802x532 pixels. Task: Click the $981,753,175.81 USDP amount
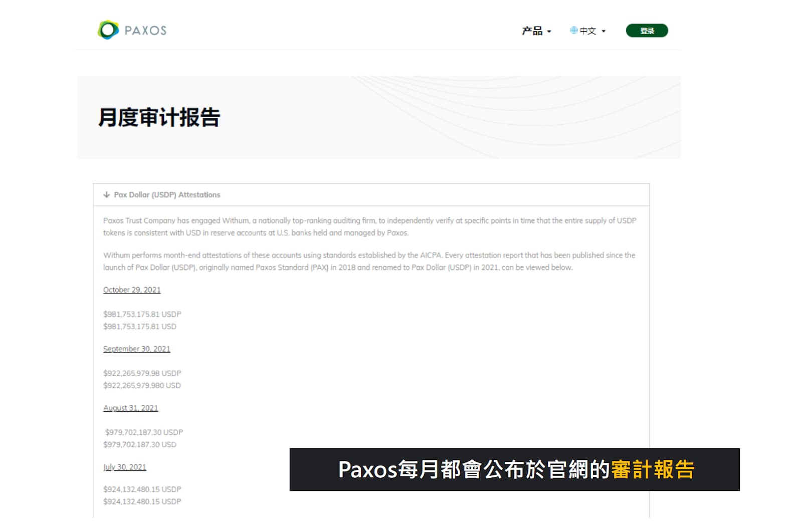(142, 314)
